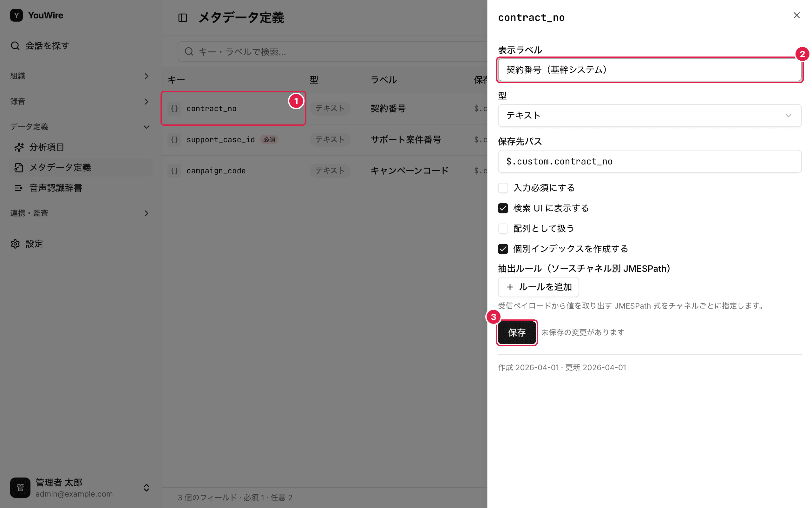Click the 保存 button
Screen dimensions: 812x508
[x=517, y=333]
